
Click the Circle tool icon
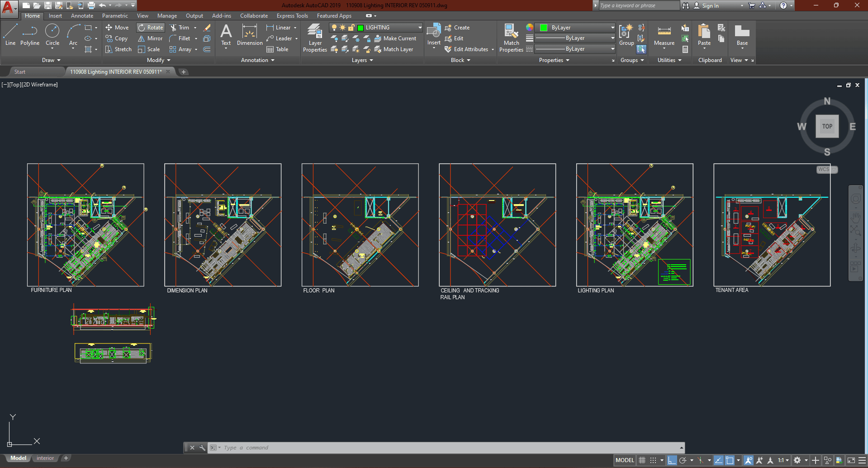click(52, 32)
